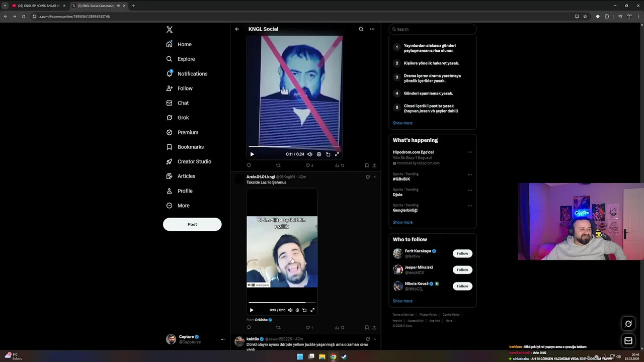Open Creator Studio
The height and width of the screenshot is (362, 644).
(189, 161)
